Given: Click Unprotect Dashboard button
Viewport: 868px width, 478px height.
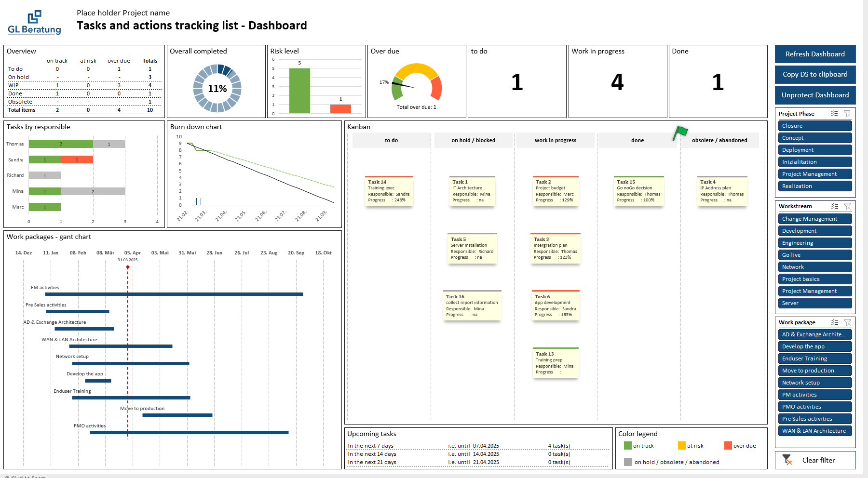Looking at the screenshot, I should pos(815,95).
